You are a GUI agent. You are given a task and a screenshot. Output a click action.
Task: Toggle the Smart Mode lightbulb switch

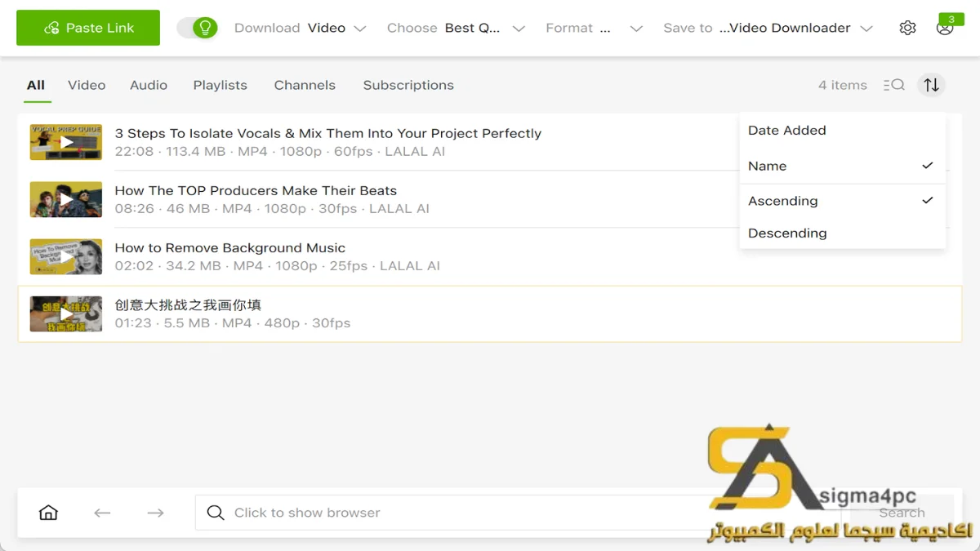[197, 28]
